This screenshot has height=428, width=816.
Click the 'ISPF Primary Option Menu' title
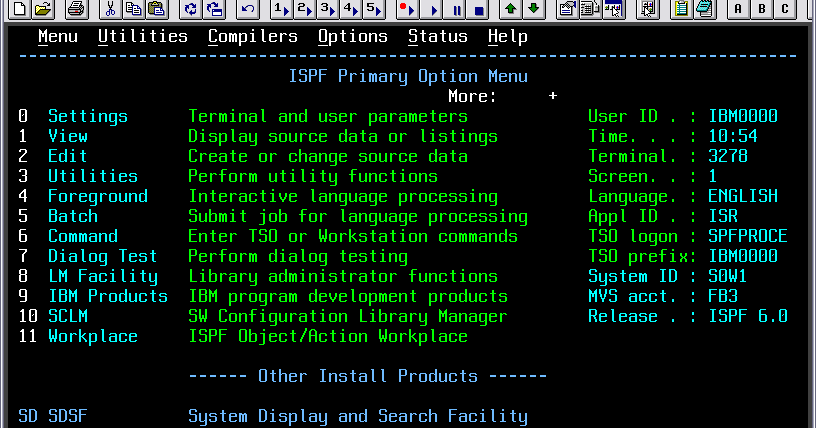click(x=408, y=77)
